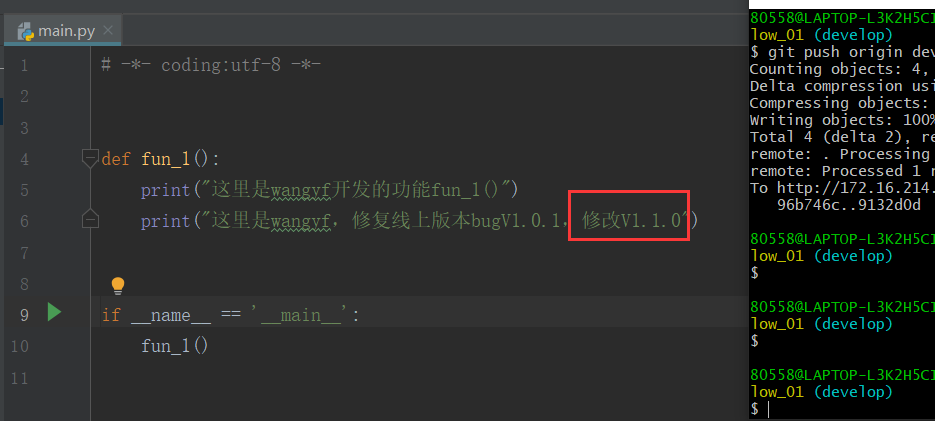Click the print call on line 6

(165, 221)
